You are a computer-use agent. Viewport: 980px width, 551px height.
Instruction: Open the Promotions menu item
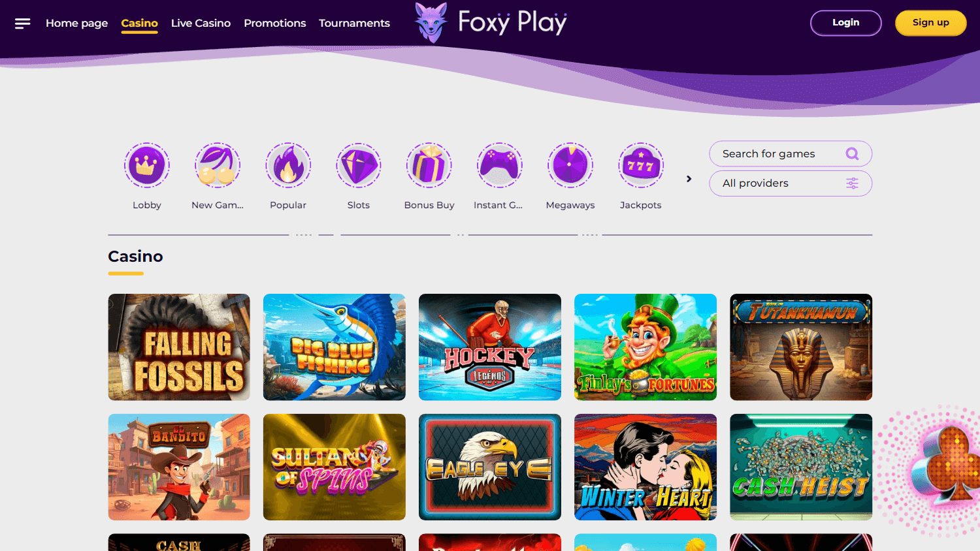pyautogui.click(x=275, y=24)
